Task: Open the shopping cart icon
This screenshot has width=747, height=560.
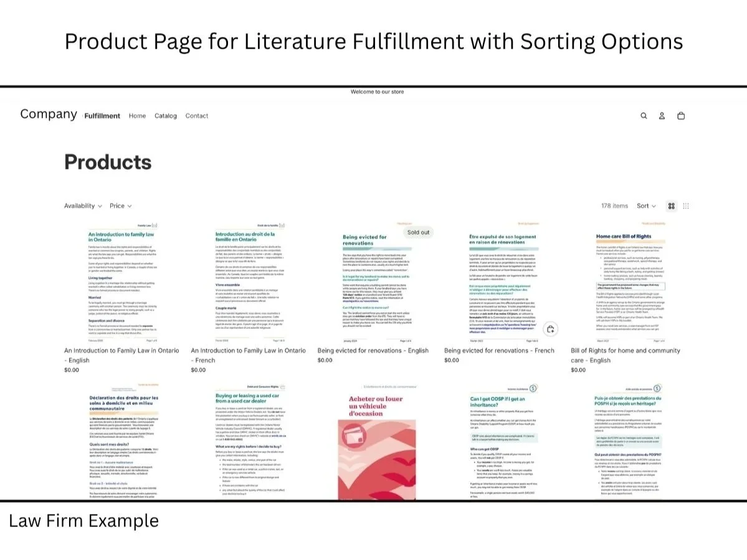Action: point(681,116)
